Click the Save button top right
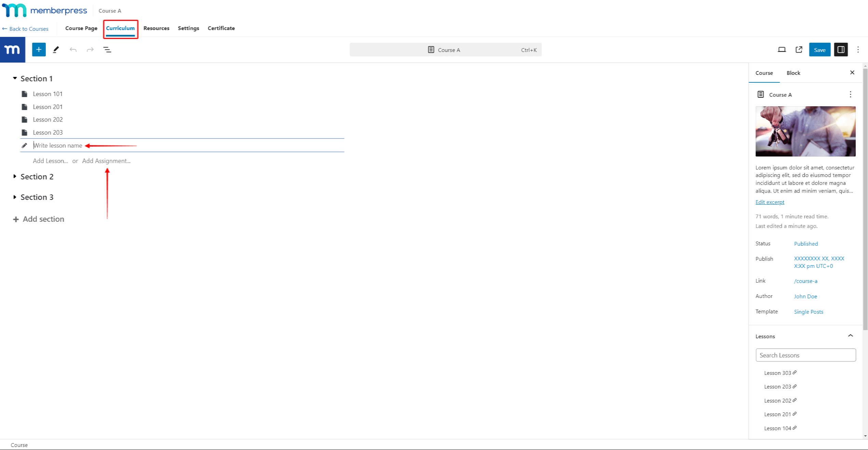 820,50
